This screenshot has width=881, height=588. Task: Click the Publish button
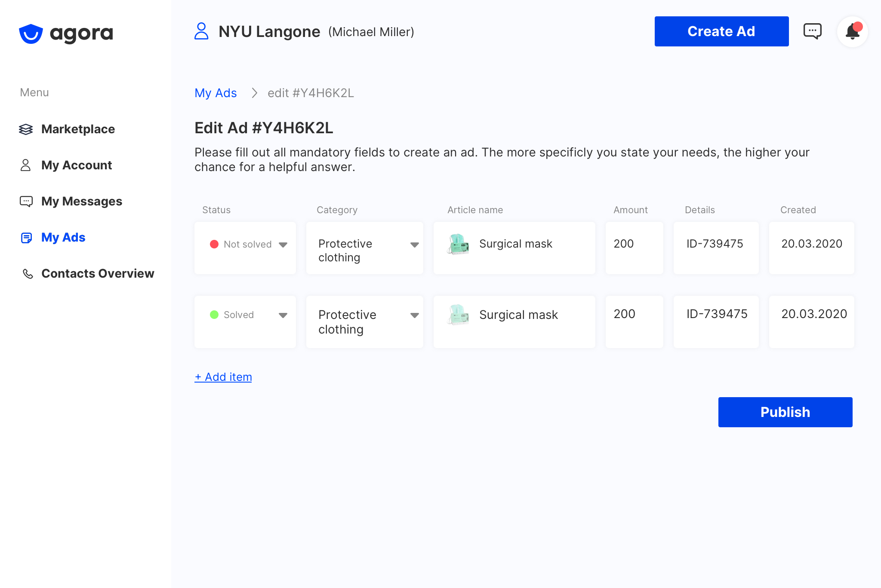785,412
